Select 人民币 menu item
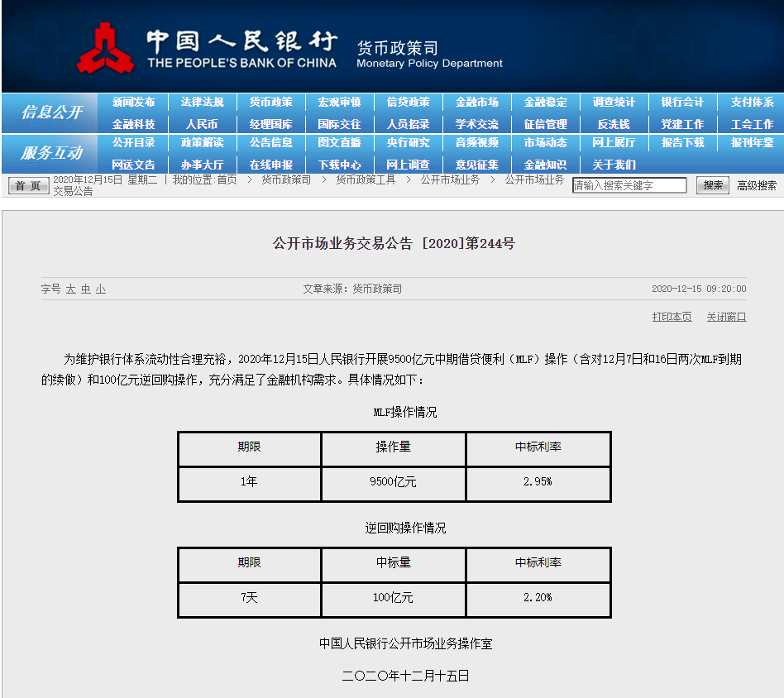 (x=202, y=124)
